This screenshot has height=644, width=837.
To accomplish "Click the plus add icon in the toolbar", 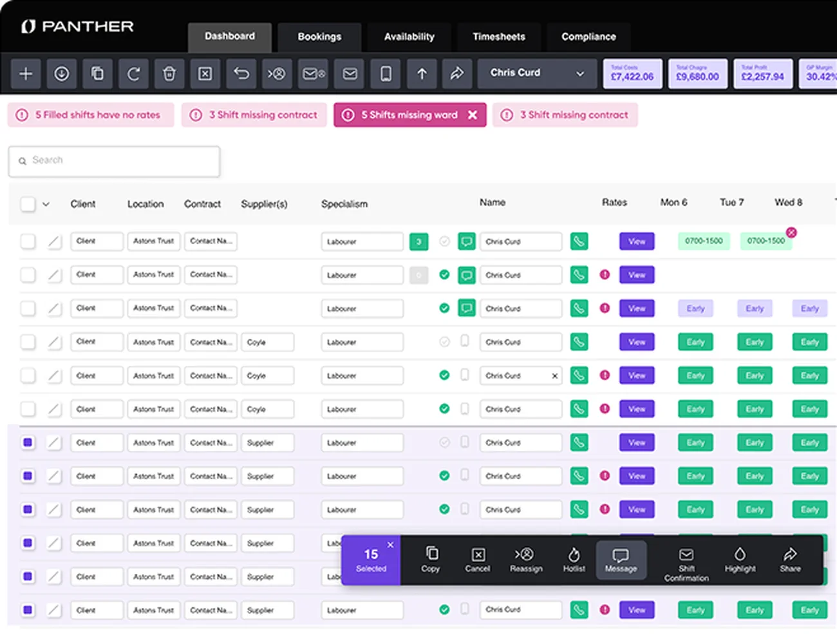I will 26,74.
